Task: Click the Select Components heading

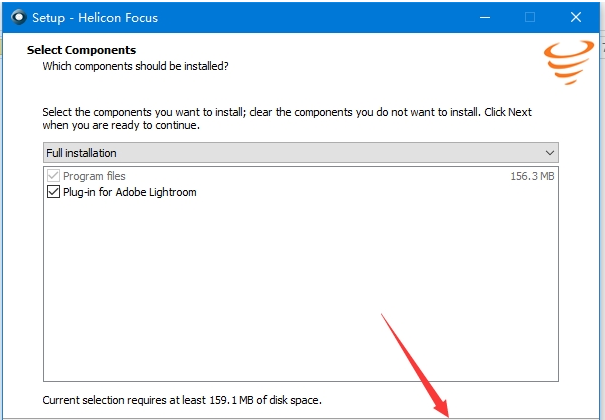Action: [x=81, y=50]
